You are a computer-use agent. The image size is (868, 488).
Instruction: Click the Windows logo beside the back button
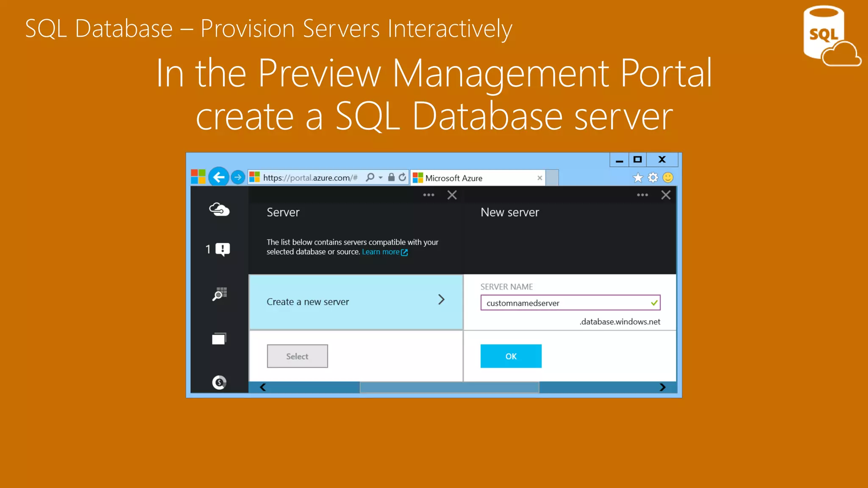click(198, 177)
